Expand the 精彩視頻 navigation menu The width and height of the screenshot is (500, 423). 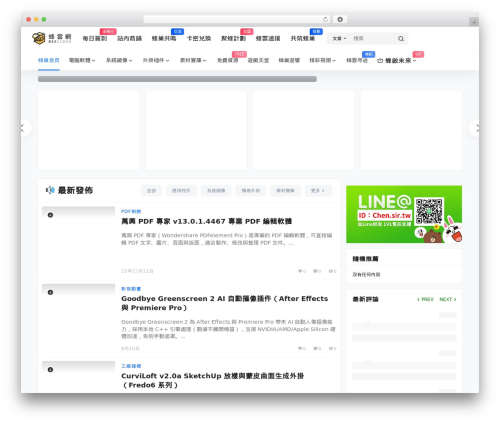[x=322, y=60]
